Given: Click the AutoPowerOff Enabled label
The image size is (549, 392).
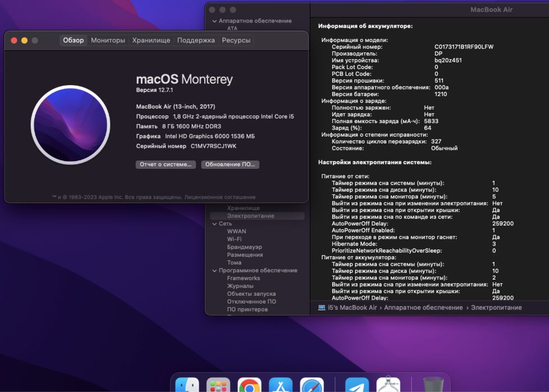Looking at the screenshot, I should [363, 230].
